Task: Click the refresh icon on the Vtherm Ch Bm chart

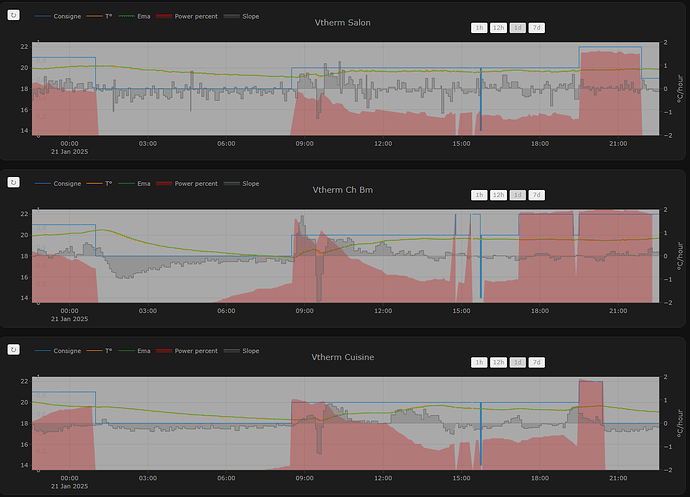Action: [14, 182]
